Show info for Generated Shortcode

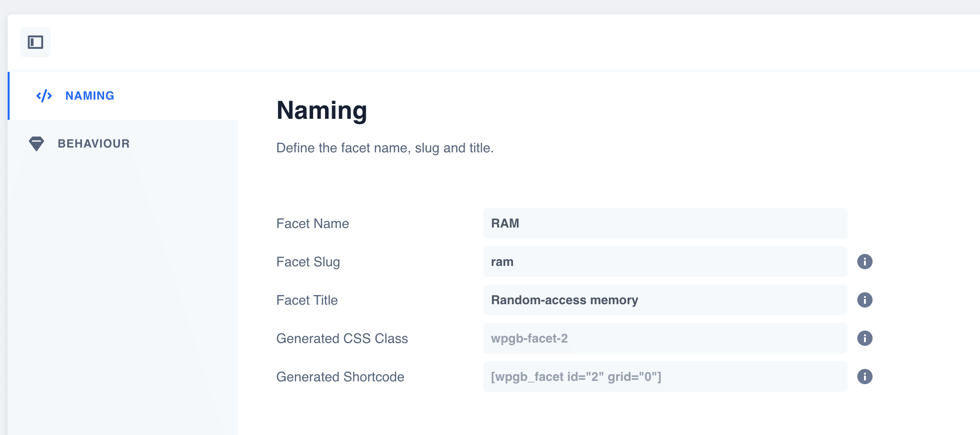864,377
